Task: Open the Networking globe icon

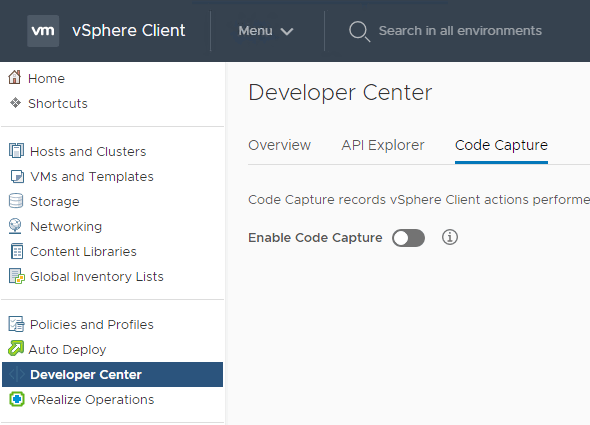Action: (x=15, y=226)
